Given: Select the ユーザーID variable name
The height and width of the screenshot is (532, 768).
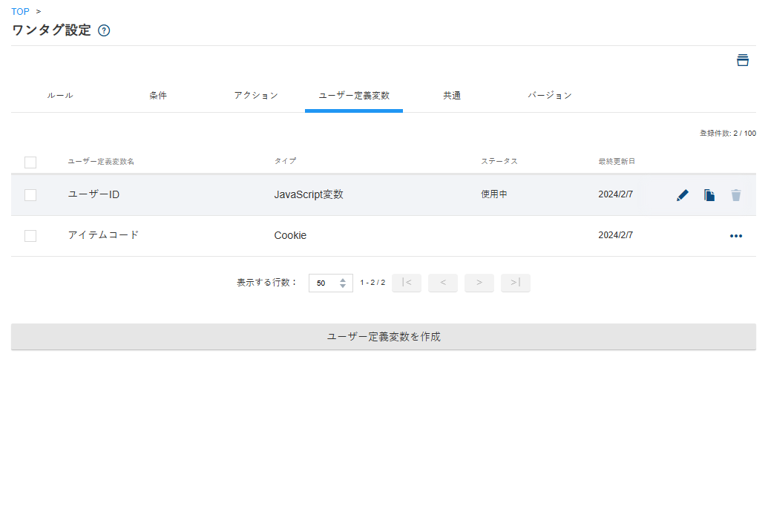Looking at the screenshot, I should pyautogui.click(x=93, y=194).
